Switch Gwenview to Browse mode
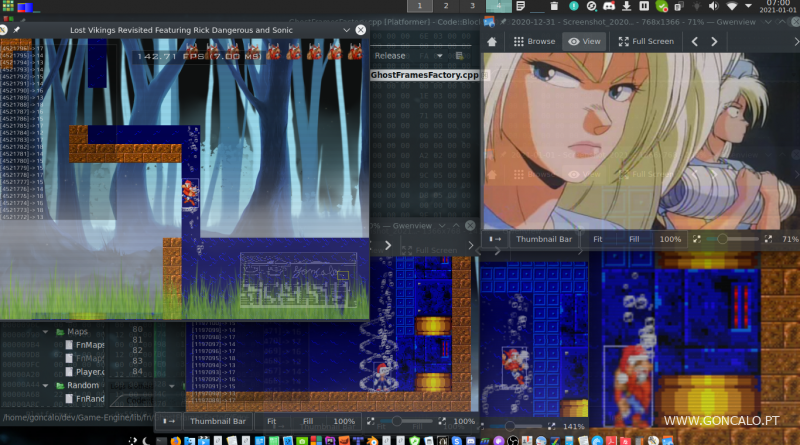 coord(533,42)
